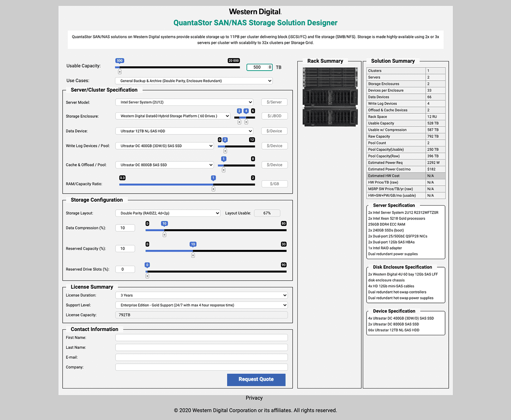The width and height of the screenshot is (511, 420).
Task: Click the Raw Capacity 792 TB value
Action: coord(433,137)
